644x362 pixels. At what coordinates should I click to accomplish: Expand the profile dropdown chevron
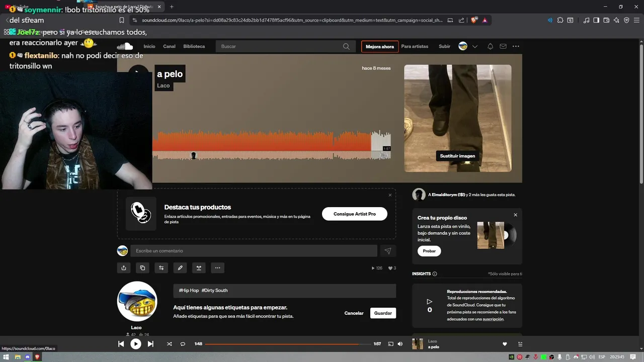click(474, 46)
